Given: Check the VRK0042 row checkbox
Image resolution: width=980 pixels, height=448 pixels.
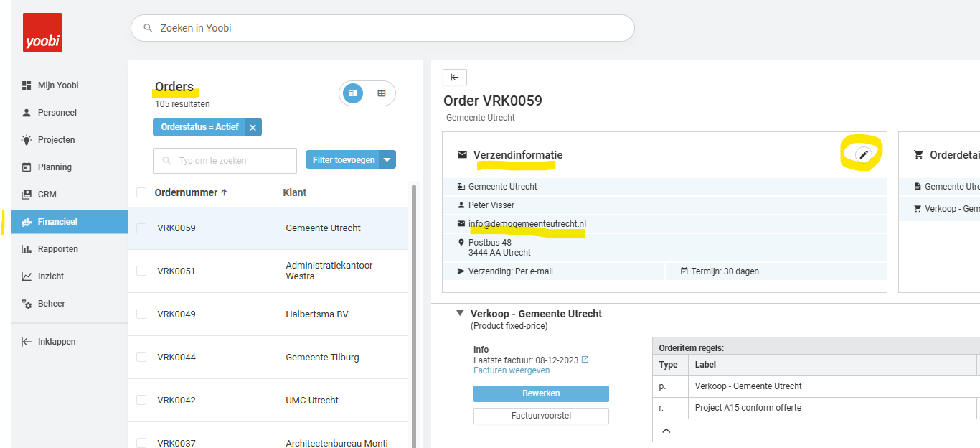Looking at the screenshot, I should 141,400.
